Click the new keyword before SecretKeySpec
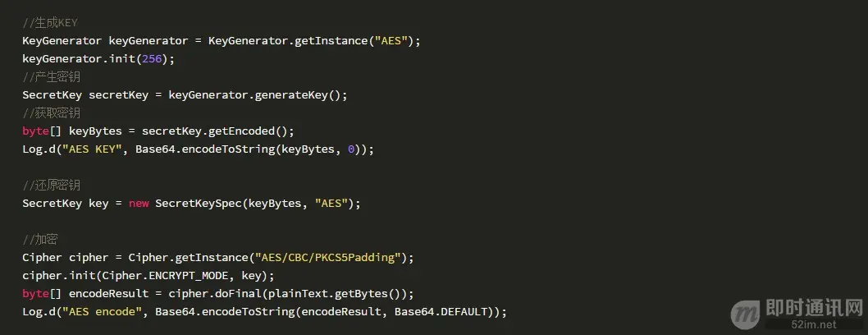868x335 pixels. [139, 204]
